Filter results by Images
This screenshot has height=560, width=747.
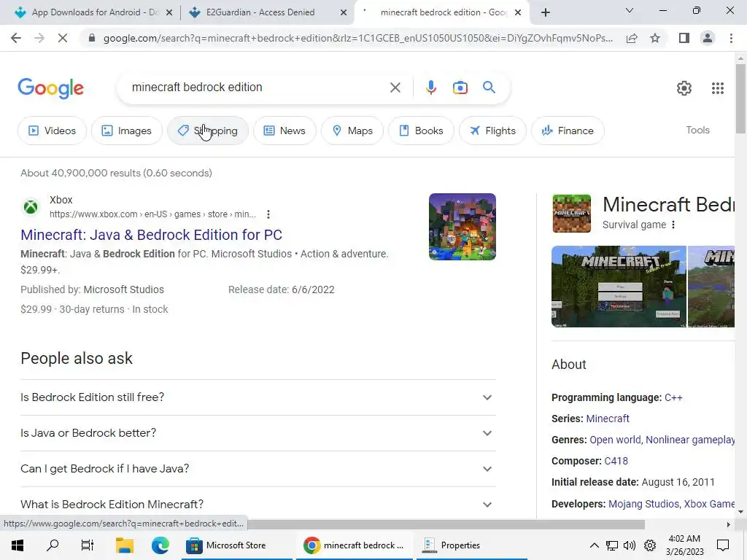[127, 131]
